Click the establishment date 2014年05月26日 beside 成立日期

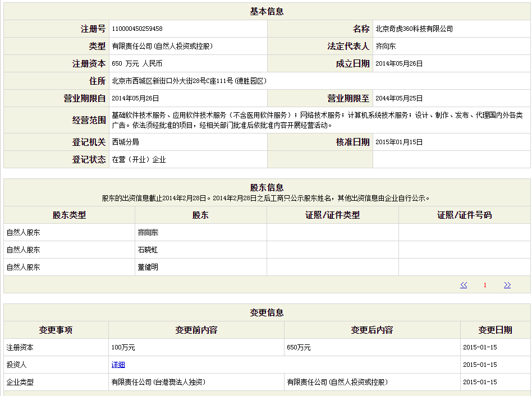(x=399, y=63)
